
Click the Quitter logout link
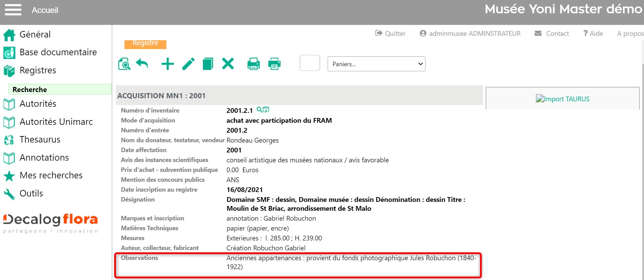tap(390, 33)
